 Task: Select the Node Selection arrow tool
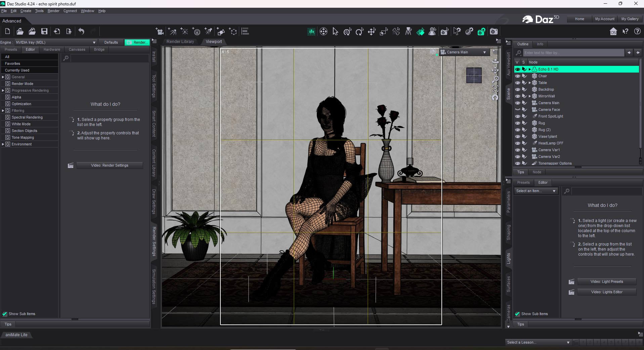pyautogui.click(x=335, y=32)
